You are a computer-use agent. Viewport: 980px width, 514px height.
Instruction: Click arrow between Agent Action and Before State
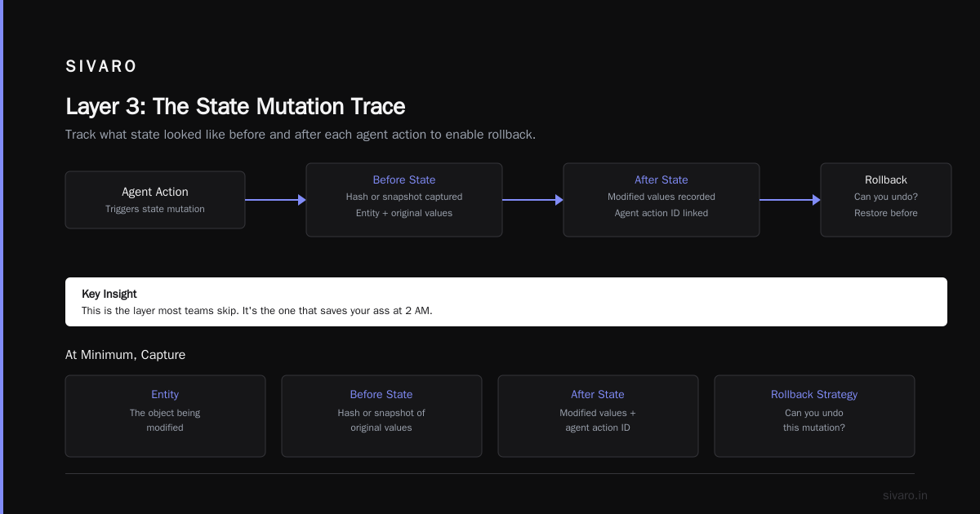(x=275, y=200)
